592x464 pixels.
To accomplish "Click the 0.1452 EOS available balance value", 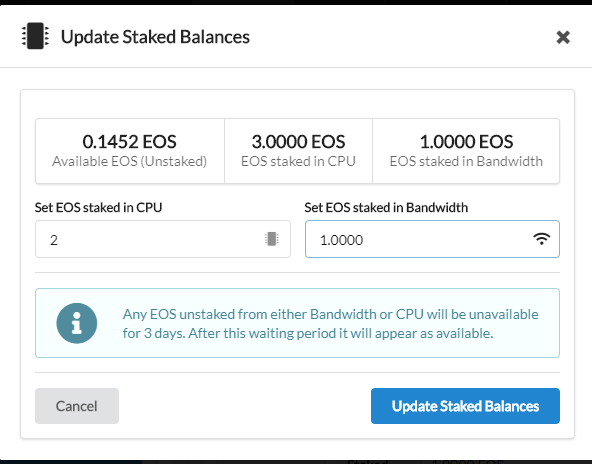I will [x=130, y=142].
